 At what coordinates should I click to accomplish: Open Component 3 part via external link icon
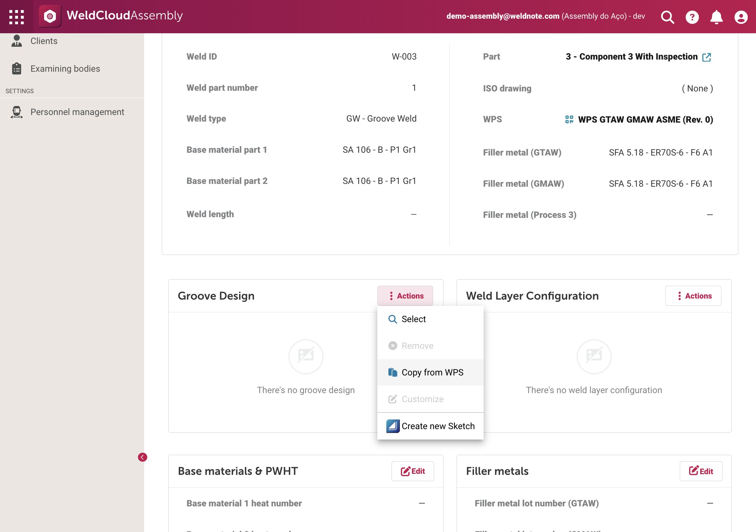[x=707, y=57]
